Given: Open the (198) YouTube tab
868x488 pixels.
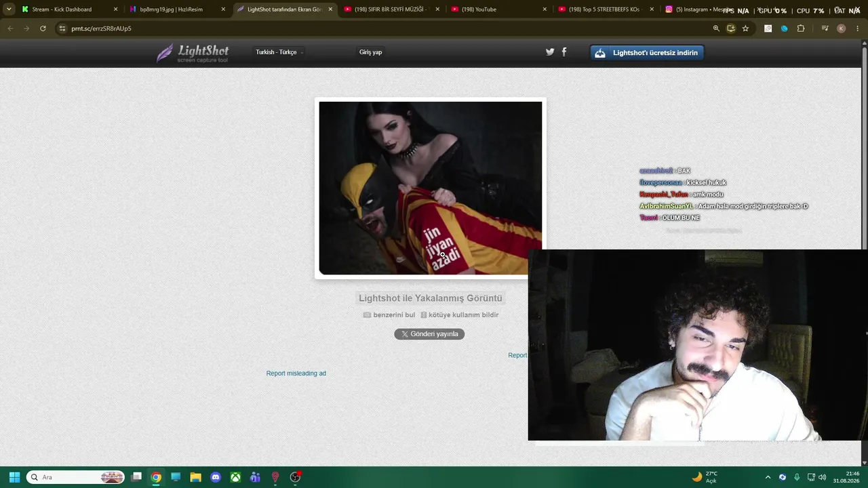Looking at the screenshot, I should pos(497,9).
